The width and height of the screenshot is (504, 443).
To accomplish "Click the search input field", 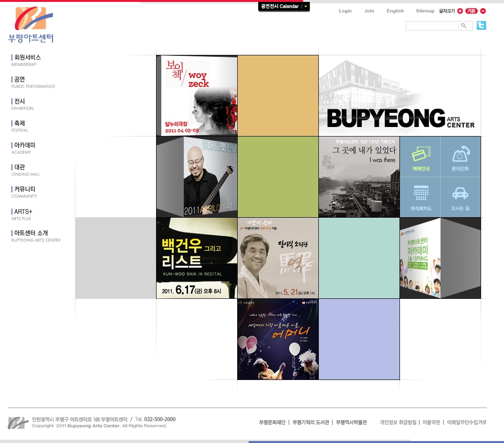I will click(x=432, y=26).
